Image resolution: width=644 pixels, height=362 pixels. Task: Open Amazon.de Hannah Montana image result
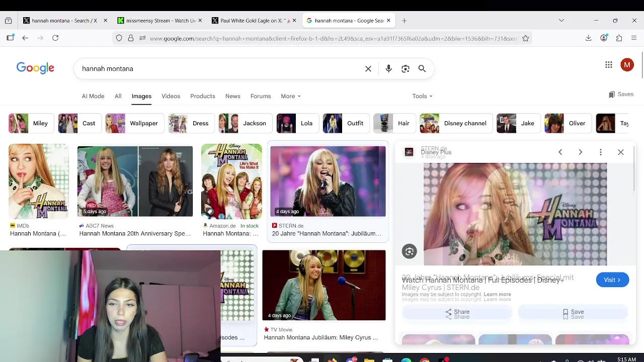pyautogui.click(x=231, y=182)
